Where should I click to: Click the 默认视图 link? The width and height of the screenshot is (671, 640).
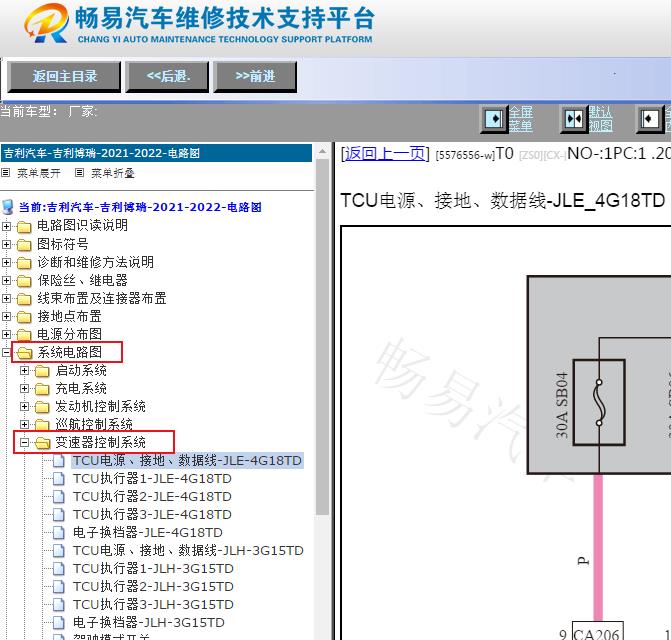click(x=600, y=119)
